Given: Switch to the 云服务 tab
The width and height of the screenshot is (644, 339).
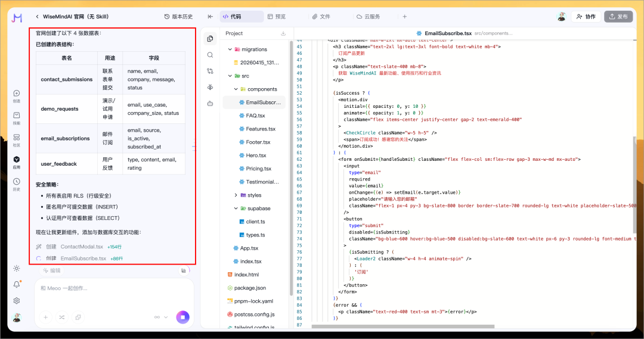Looking at the screenshot, I should point(368,17).
